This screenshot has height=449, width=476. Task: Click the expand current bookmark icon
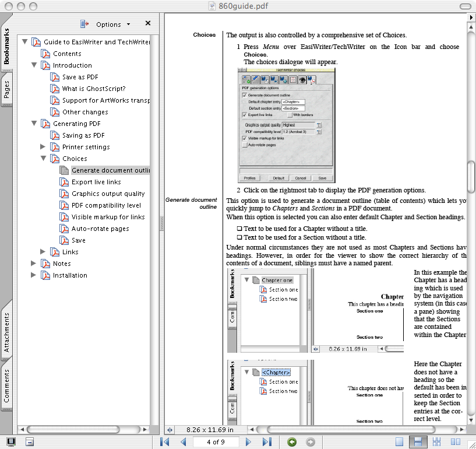(84, 24)
